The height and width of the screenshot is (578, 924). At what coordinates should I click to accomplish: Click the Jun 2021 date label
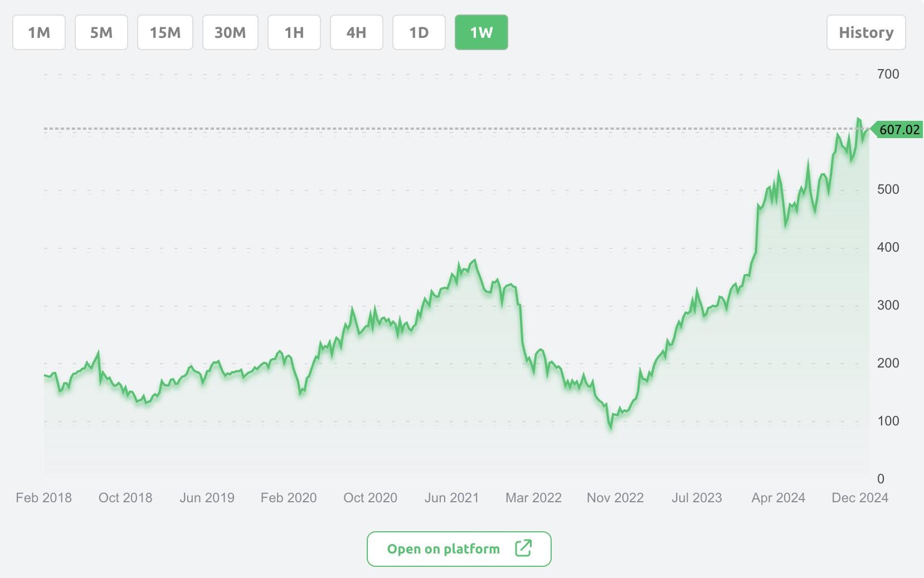[452, 498]
